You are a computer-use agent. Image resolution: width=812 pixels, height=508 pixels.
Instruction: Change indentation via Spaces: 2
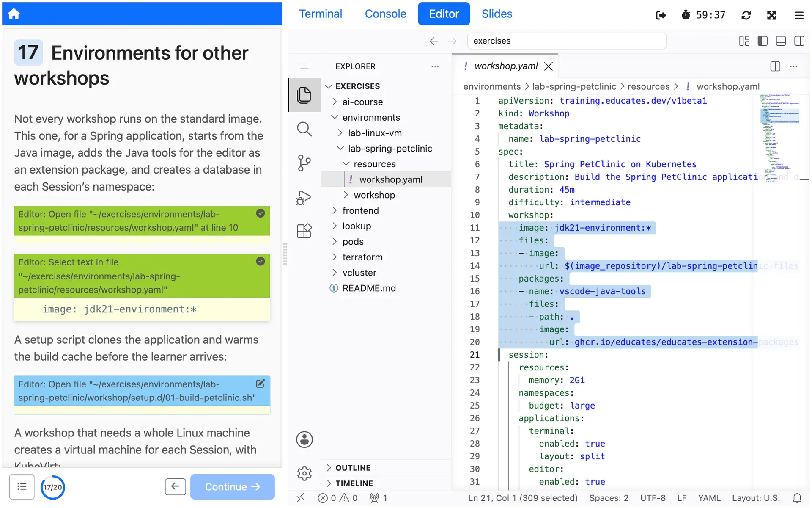[x=609, y=498]
